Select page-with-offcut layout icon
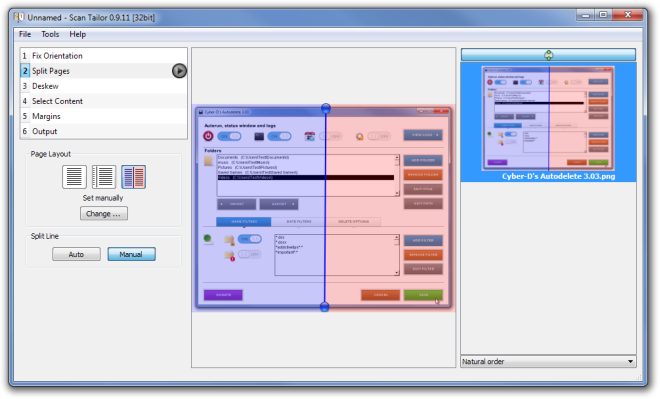The width and height of the screenshot is (660, 399). (x=104, y=177)
